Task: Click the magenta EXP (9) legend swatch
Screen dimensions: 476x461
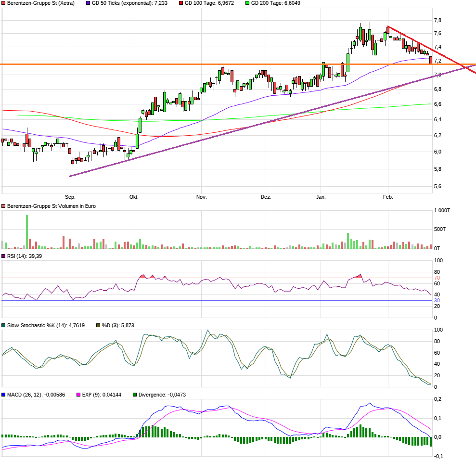Action: 78,395
